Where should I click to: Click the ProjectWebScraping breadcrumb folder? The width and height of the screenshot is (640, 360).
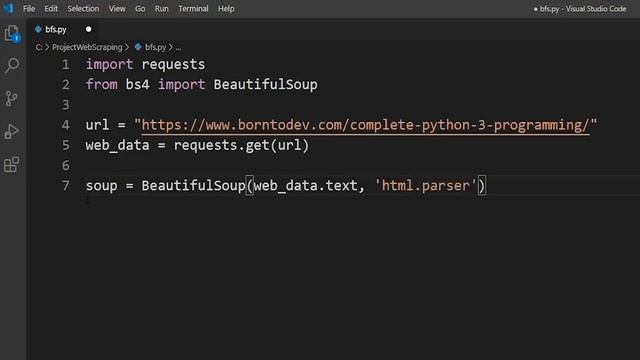[87, 47]
